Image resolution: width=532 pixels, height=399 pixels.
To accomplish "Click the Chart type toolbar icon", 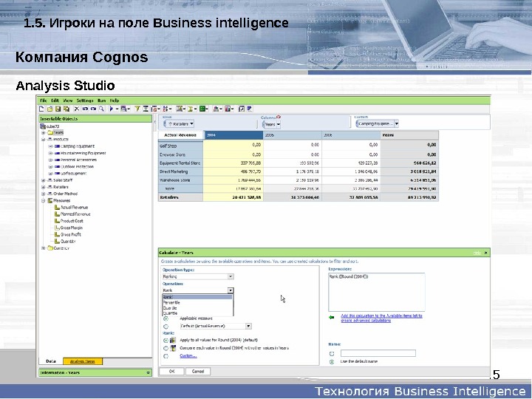I will (216, 109).
